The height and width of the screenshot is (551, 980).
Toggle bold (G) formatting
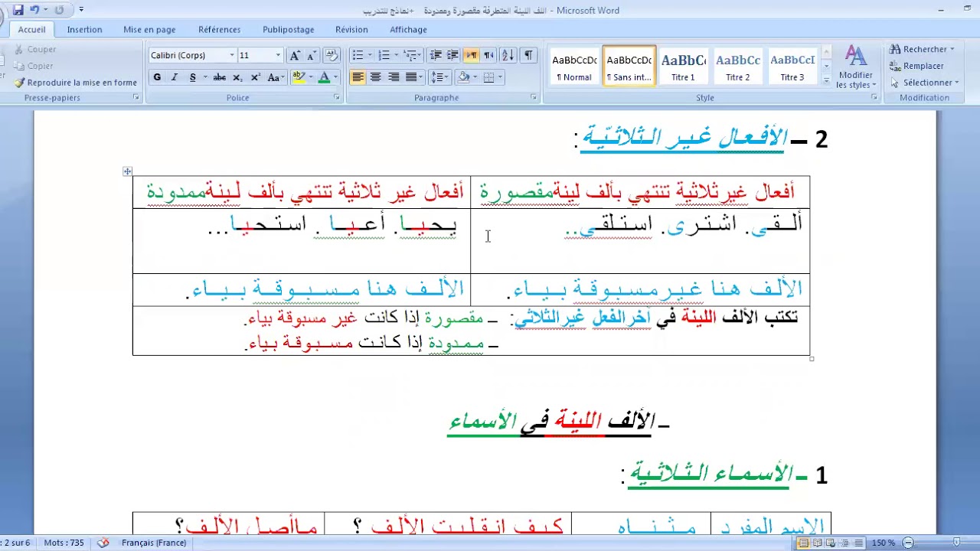(157, 77)
